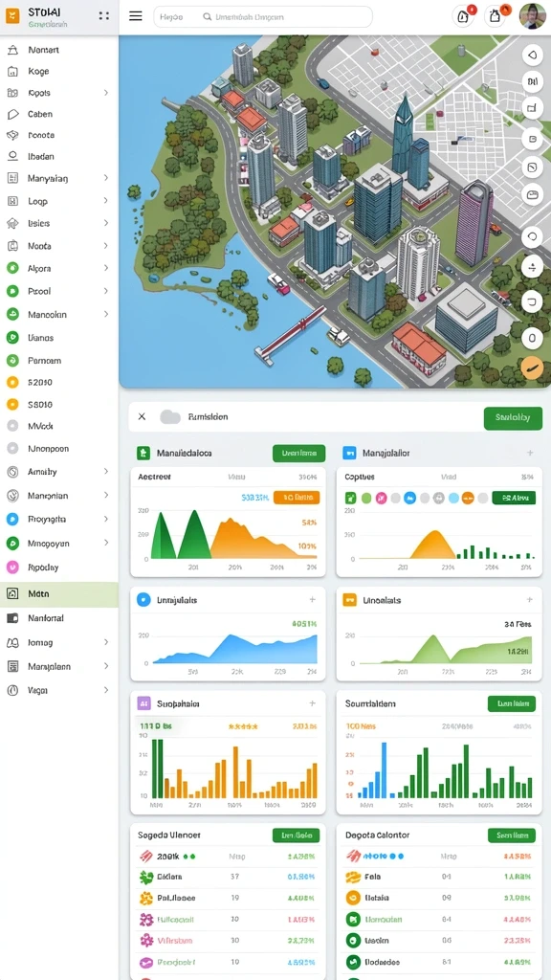
Task: Open the hamburger menu icon
Action: (136, 16)
